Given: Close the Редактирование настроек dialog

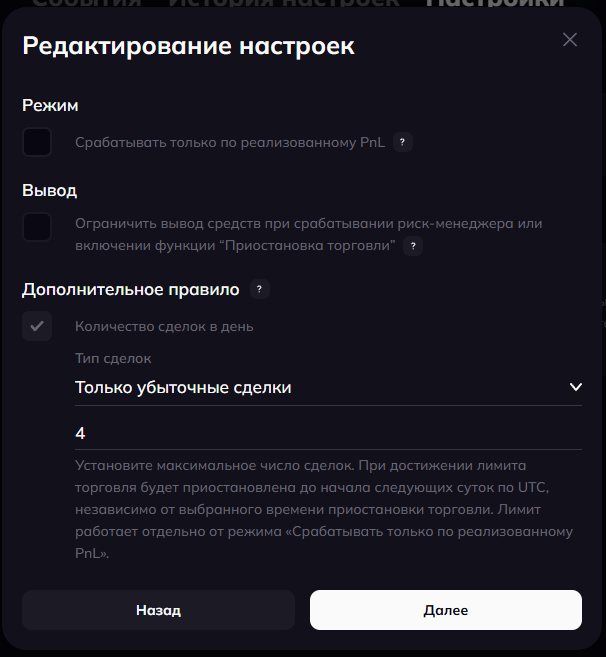Looking at the screenshot, I should click(570, 40).
